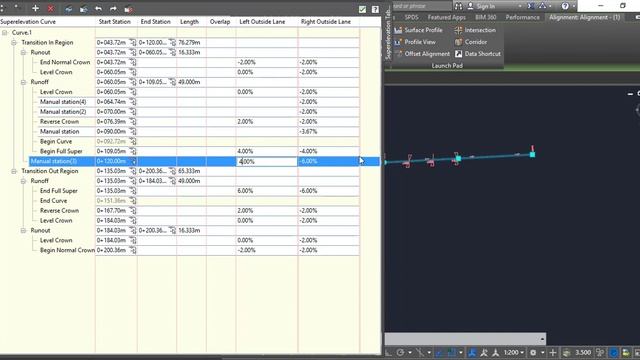Screen dimensions: 640x360
Task: Collapse the Runout node under Transition Out Region
Action: pyautogui.click(x=23, y=231)
